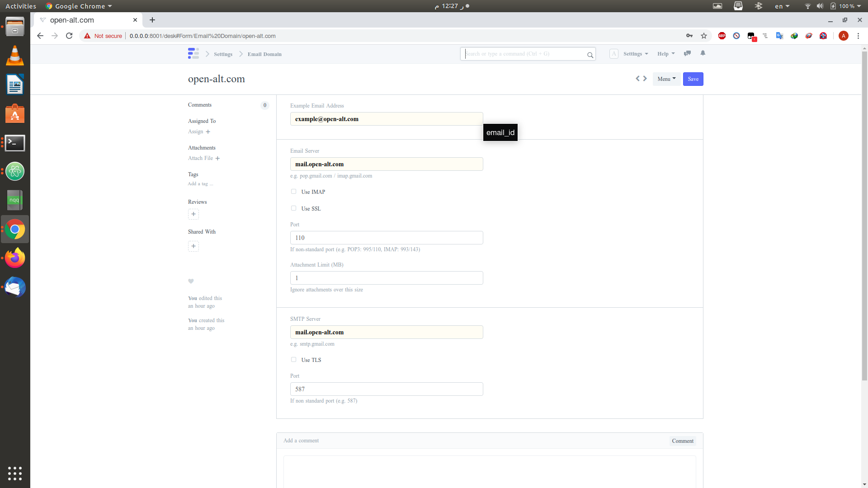
Task: Navigate to the Email Domain breadcrumb
Action: (264, 54)
